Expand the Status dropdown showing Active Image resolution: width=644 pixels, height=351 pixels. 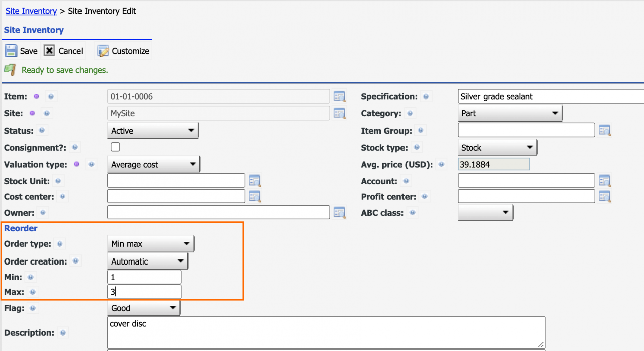[x=153, y=131]
